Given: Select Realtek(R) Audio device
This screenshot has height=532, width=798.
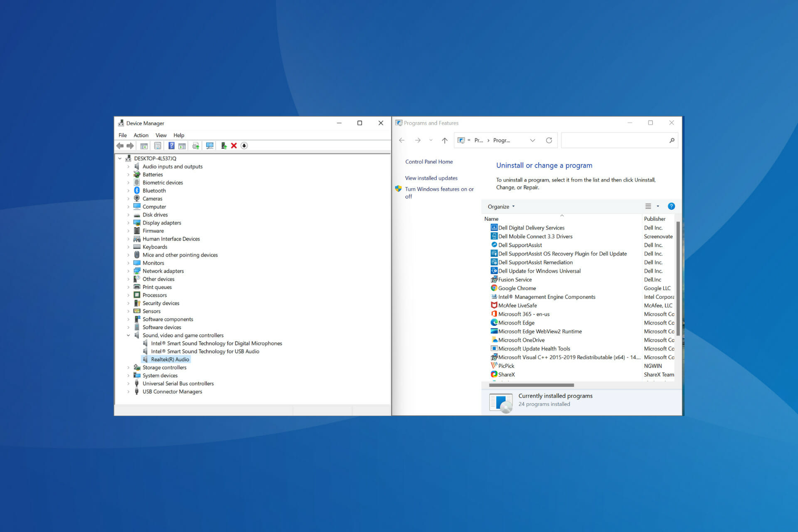Looking at the screenshot, I should (x=170, y=360).
